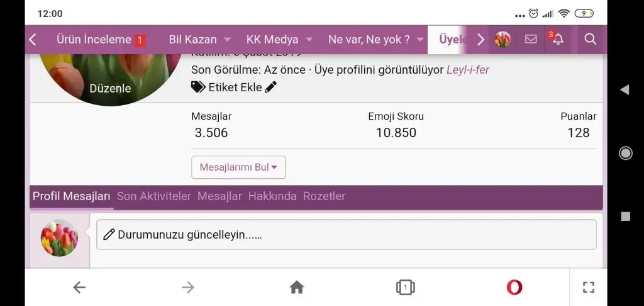
Task: Expand the Bil Kazan dropdown arrow
Action: (227, 40)
